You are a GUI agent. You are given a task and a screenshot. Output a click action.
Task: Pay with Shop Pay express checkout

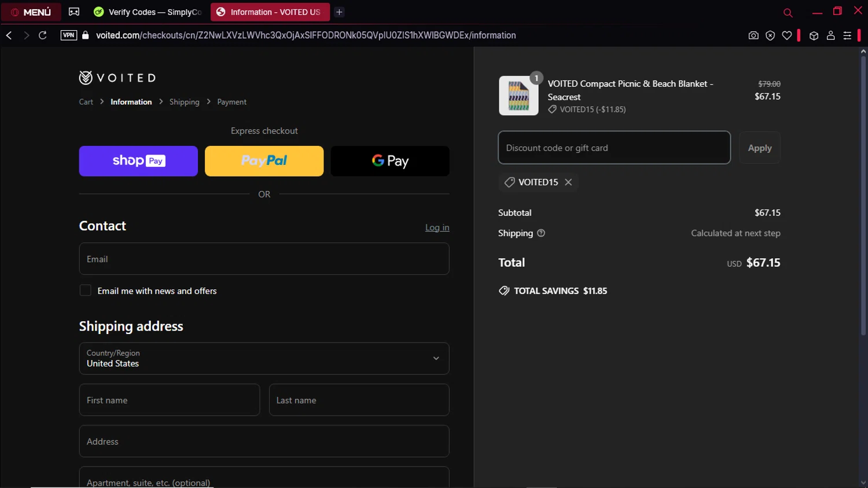click(x=138, y=161)
